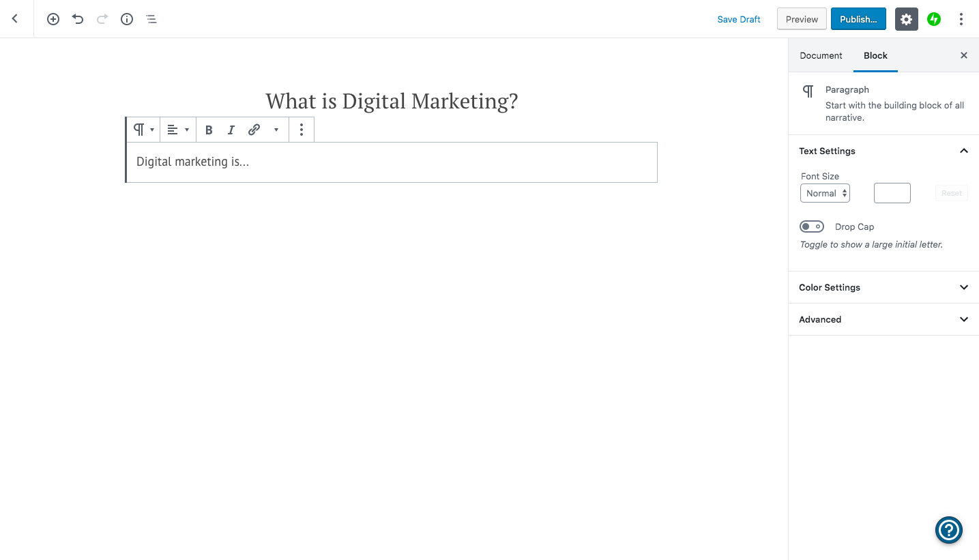Toggle the settings gear sidebar
979x560 pixels.
point(906,19)
